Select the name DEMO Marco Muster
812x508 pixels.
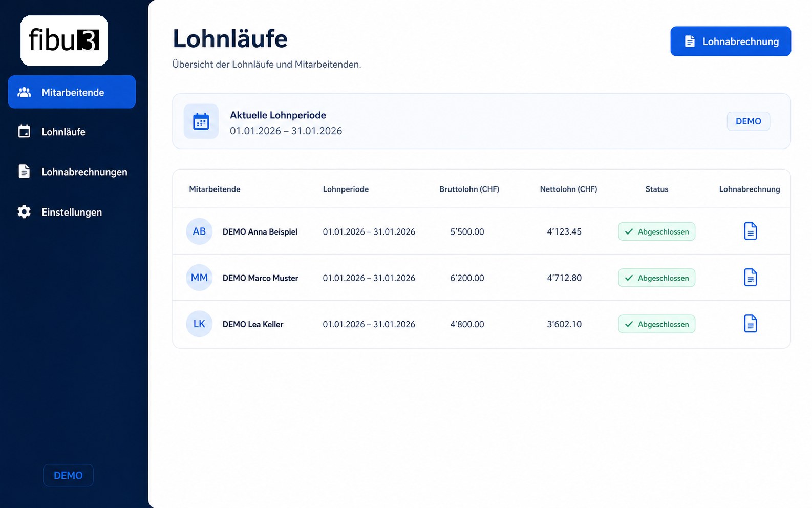click(x=261, y=278)
